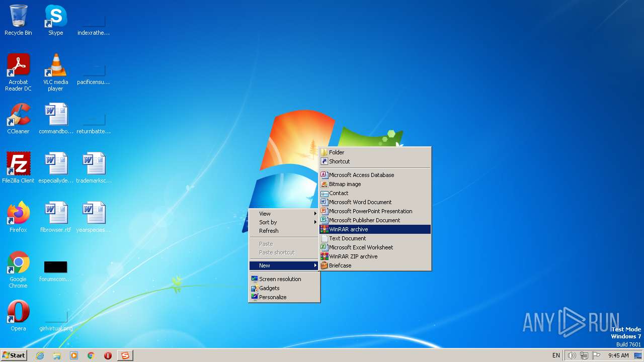The height and width of the screenshot is (362, 644).
Task: Open Gadgets from the context menu
Action: tap(284, 288)
